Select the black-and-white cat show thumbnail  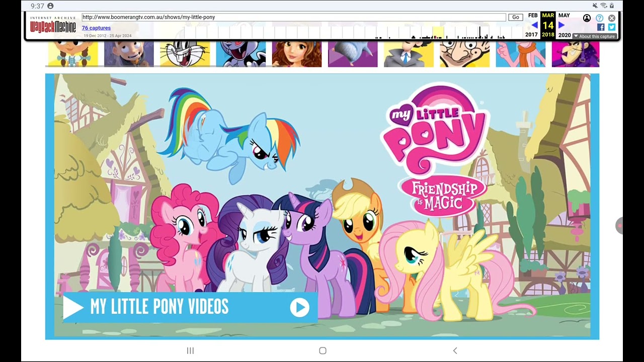(x=240, y=54)
